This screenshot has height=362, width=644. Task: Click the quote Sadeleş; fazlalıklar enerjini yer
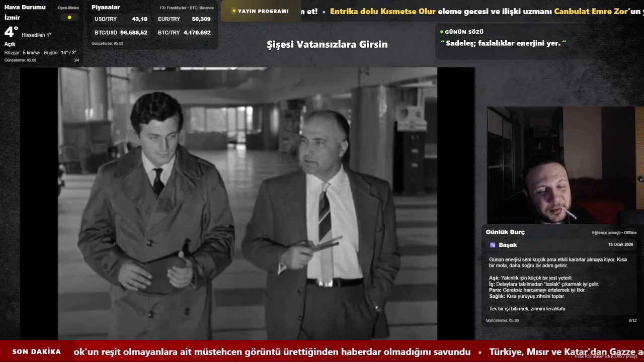503,43
